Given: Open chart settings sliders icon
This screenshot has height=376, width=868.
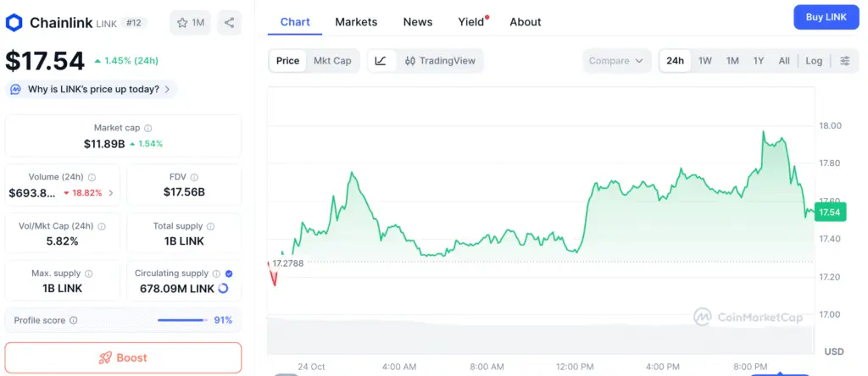Looking at the screenshot, I should (844, 61).
